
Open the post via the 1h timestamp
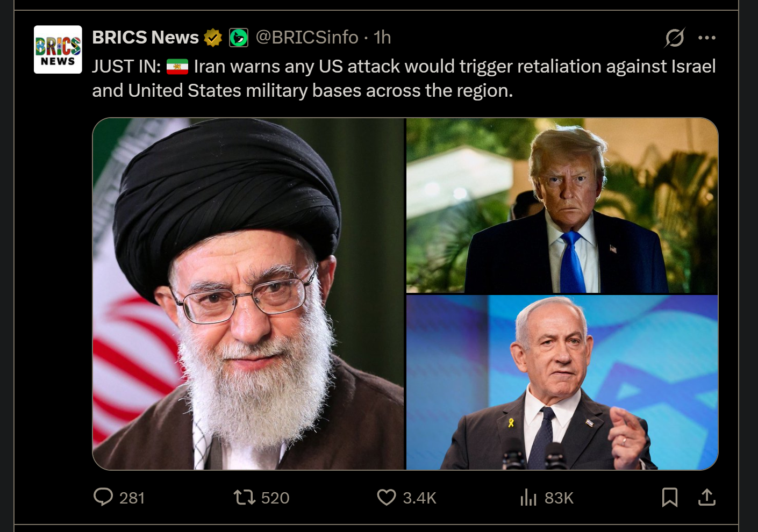tap(382, 38)
